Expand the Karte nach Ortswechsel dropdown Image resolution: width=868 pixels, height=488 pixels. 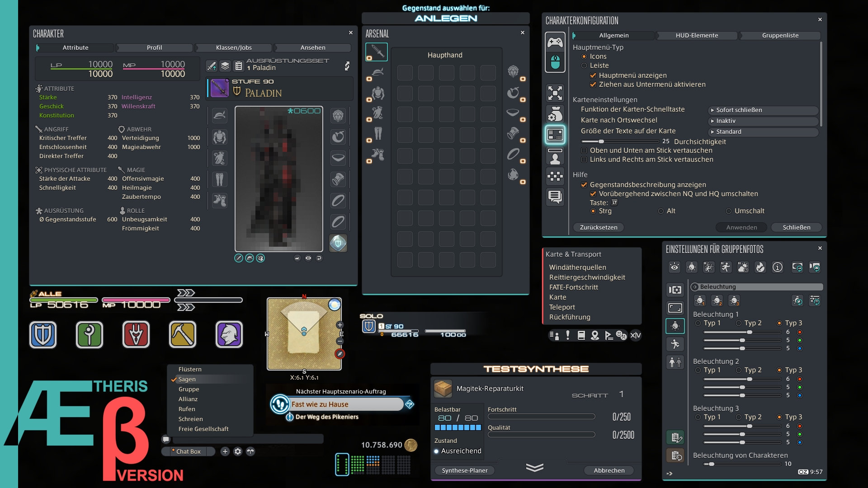point(763,121)
